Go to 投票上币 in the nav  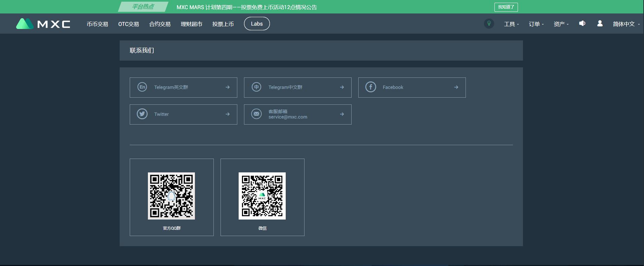pyautogui.click(x=223, y=24)
